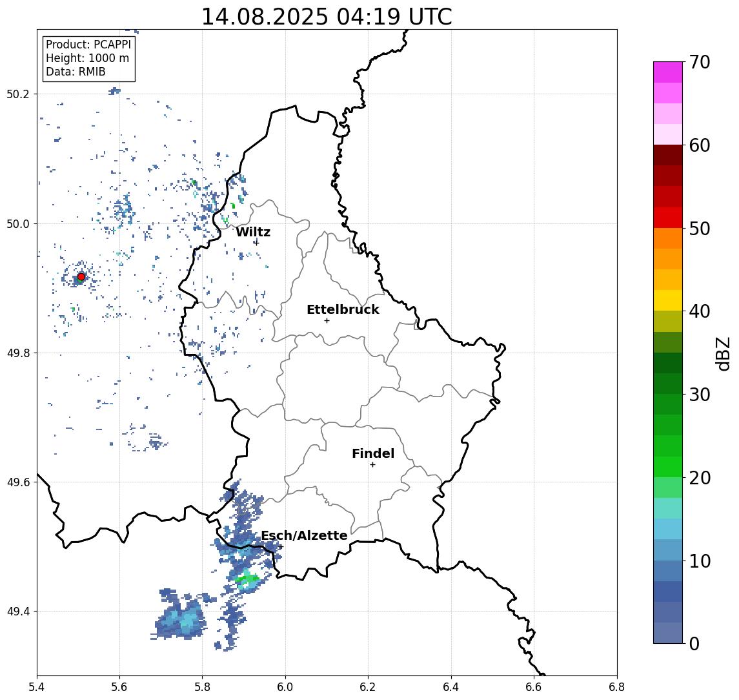Click the colorbar tick label '0'
739x700 pixels.
point(694,643)
